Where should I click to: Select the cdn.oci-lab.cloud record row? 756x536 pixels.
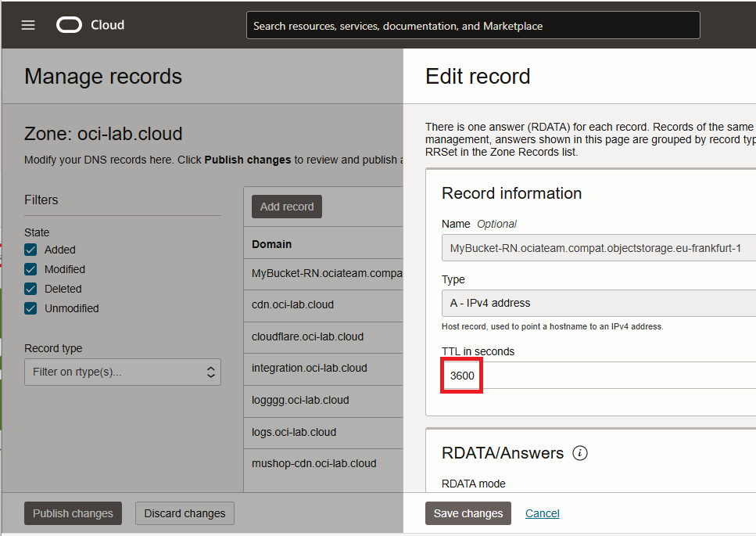(292, 304)
